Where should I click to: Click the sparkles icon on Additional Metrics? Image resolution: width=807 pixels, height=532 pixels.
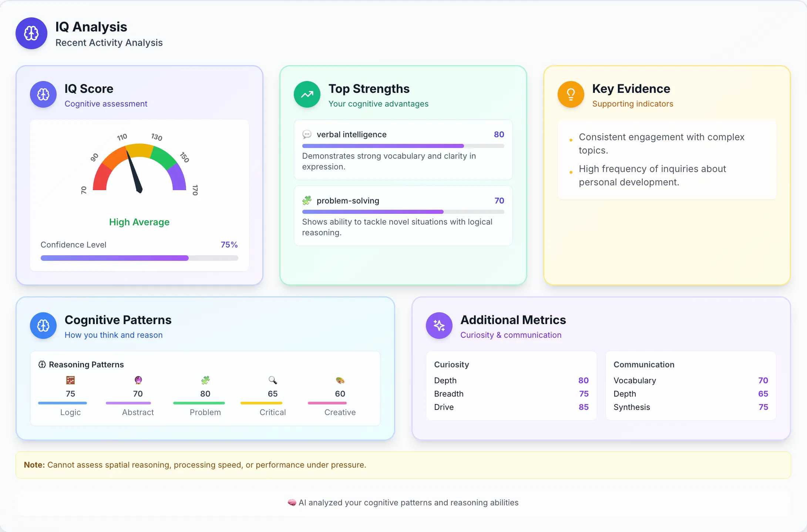pyautogui.click(x=439, y=326)
